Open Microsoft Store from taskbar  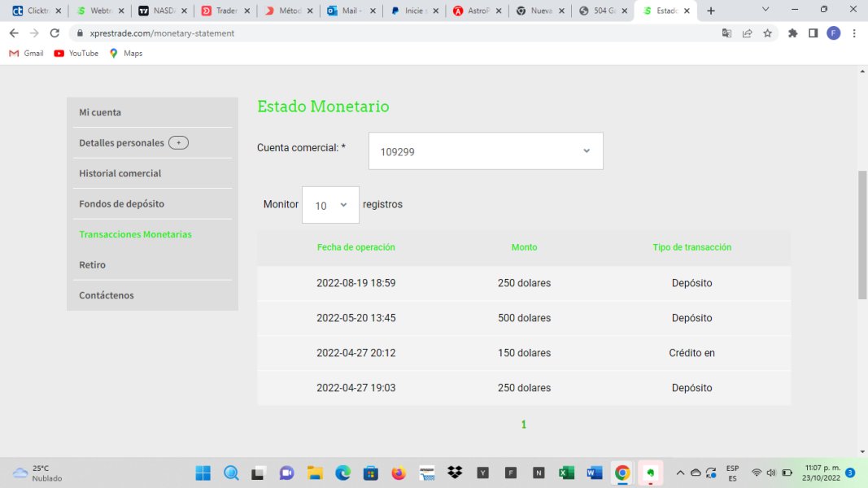tap(371, 473)
